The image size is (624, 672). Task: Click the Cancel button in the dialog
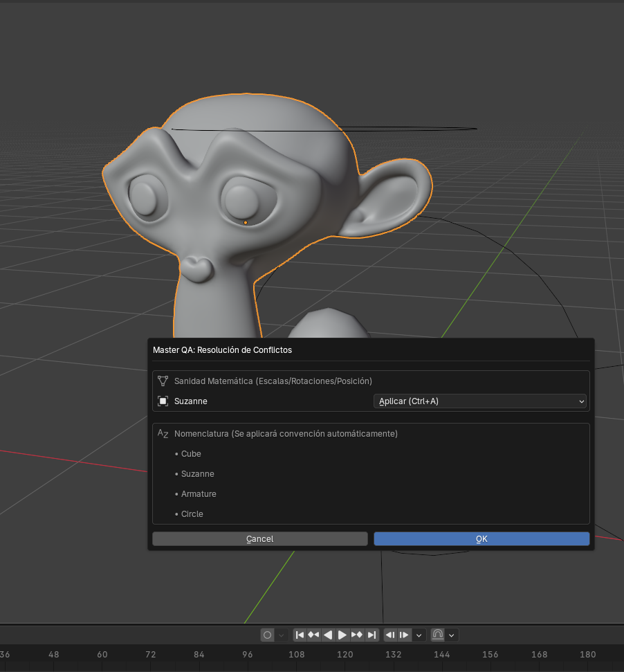click(260, 538)
